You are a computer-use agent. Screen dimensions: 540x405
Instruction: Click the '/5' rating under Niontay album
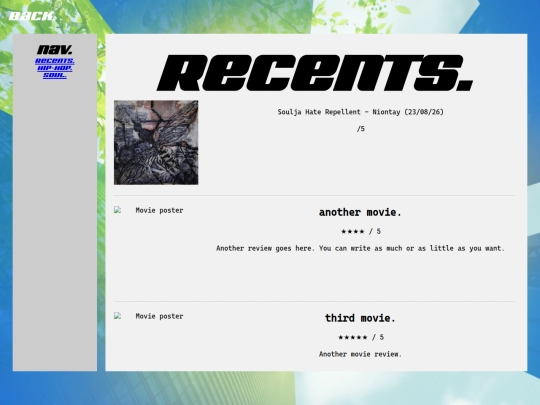coord(361,129)
